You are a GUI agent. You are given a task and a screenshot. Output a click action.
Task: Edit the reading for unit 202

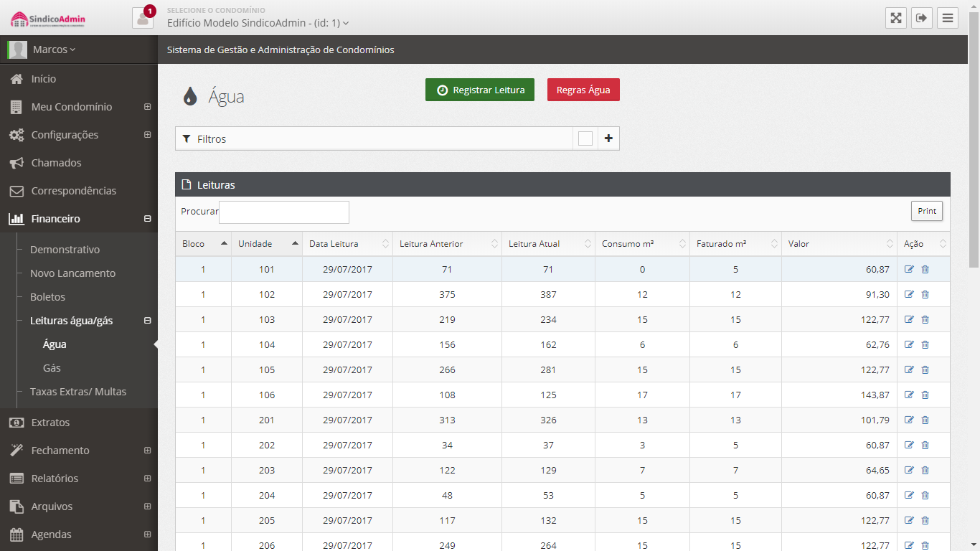(909, 445)
